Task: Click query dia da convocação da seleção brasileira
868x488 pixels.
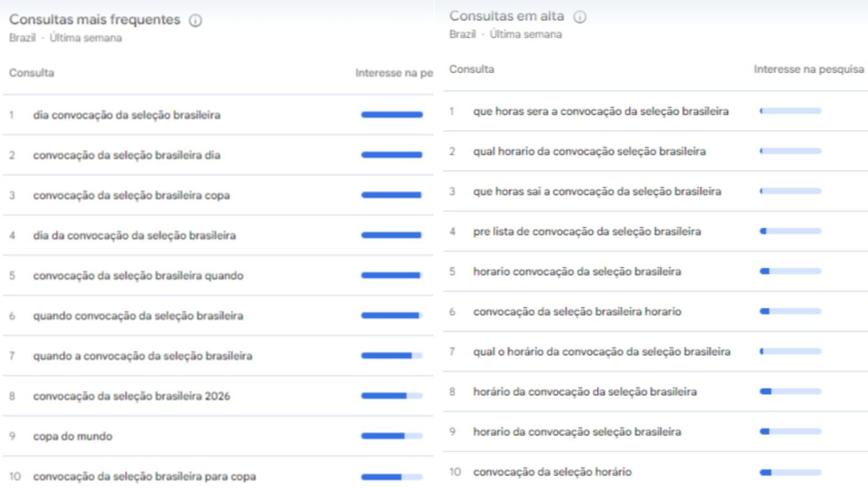Action: (x=134, y=235)
